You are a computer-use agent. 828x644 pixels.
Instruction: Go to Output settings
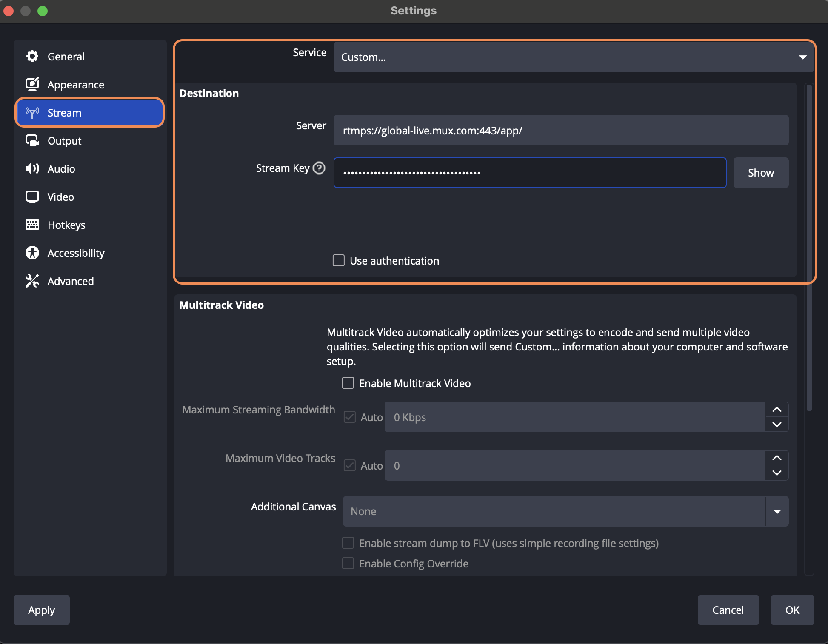tap(90, 141)
